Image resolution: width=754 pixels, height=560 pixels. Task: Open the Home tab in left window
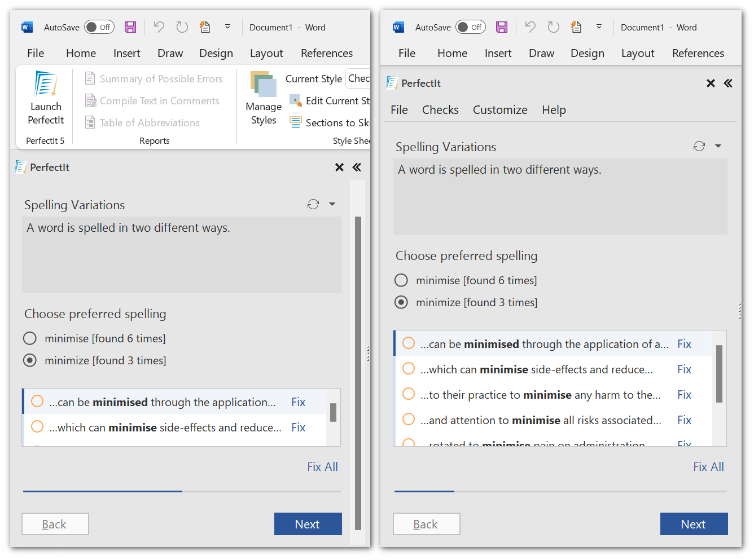81,53
